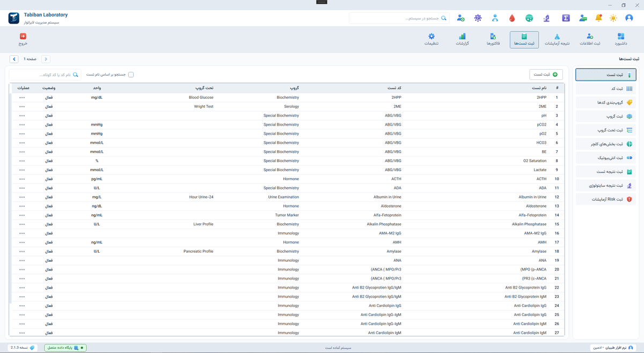Open the purple sigma summation icon
The height and width of the screenshot is (353, 644).
point(566,18)
